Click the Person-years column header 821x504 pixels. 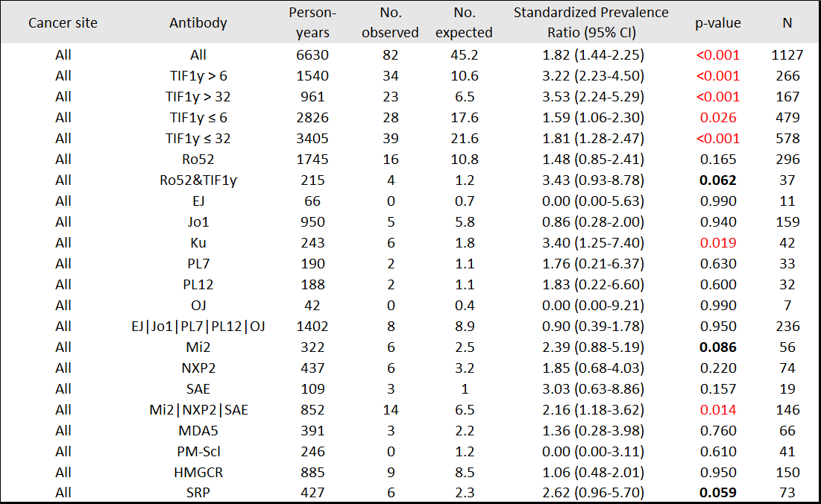click(313, 22)
